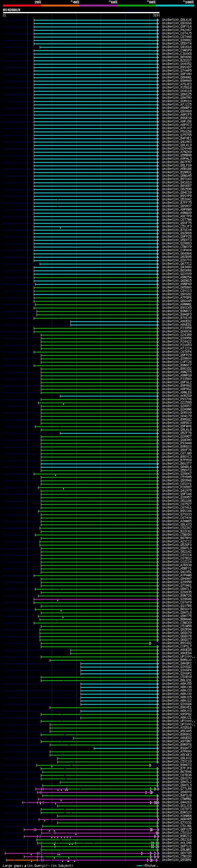Image resolution: width=197 pixels, height=868 pixels.
Task: Select the UniRef100_Q70AP5 hit label
Action: (x=177, y=71)
